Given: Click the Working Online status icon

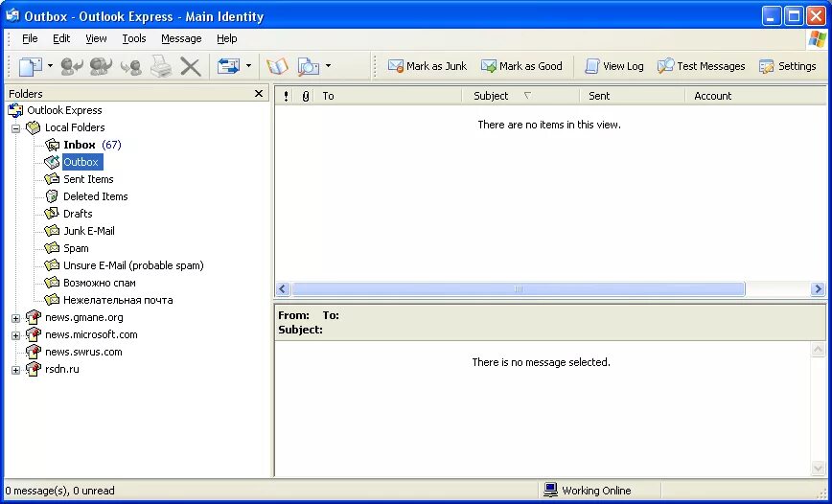Looking at the screenshot, I should click(551, 490).
